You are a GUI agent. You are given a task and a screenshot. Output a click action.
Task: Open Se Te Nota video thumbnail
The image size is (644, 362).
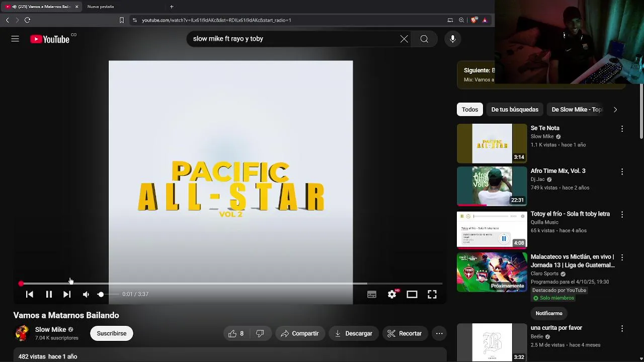coord(492,143)
